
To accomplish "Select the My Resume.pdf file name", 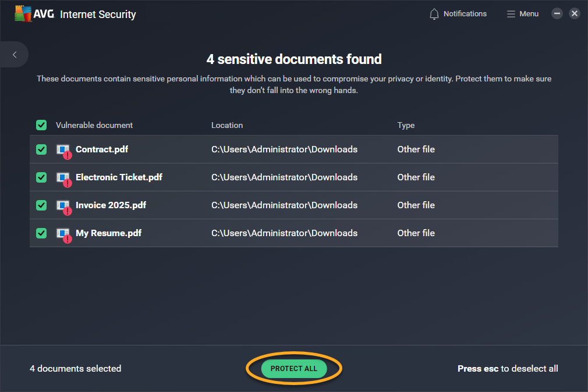I will [x=108, y=233].
